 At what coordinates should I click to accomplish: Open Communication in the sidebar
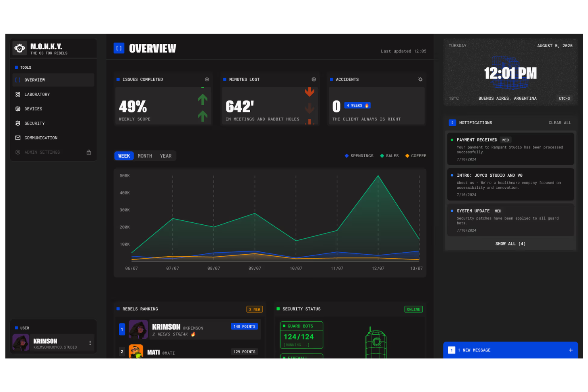[x=53, y=138]
